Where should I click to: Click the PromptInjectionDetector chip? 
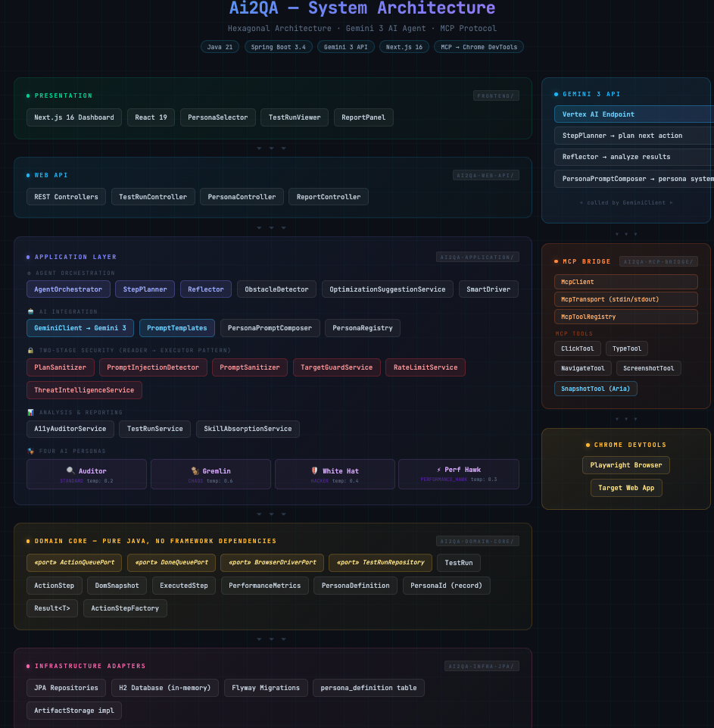[153, 367]
